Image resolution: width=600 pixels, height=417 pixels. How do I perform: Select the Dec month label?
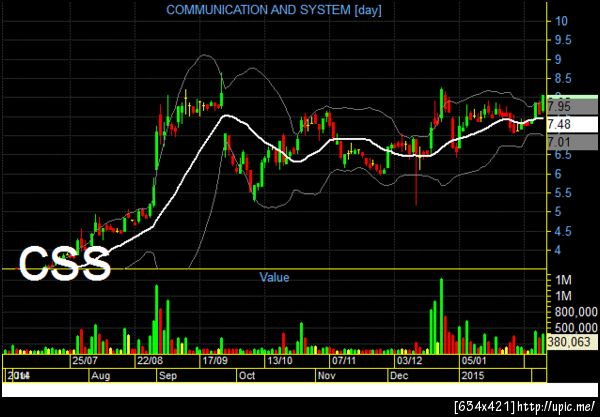pyautogui.click(x=399, y=376)
